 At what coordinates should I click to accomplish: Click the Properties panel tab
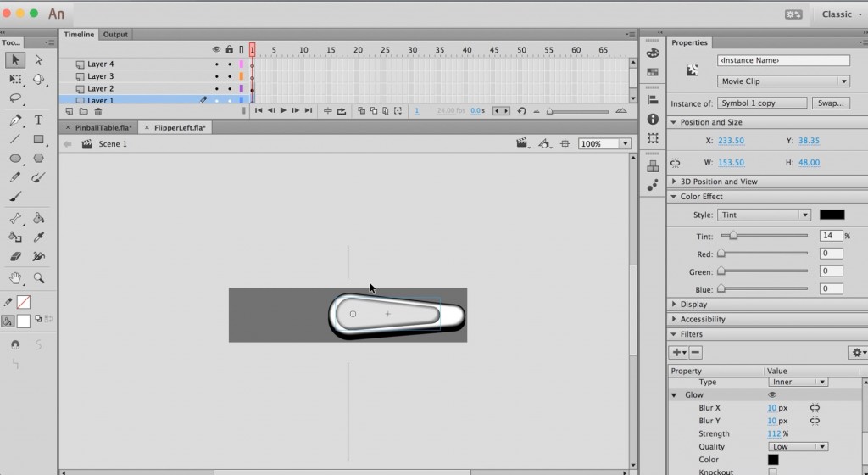coord(689,42)
